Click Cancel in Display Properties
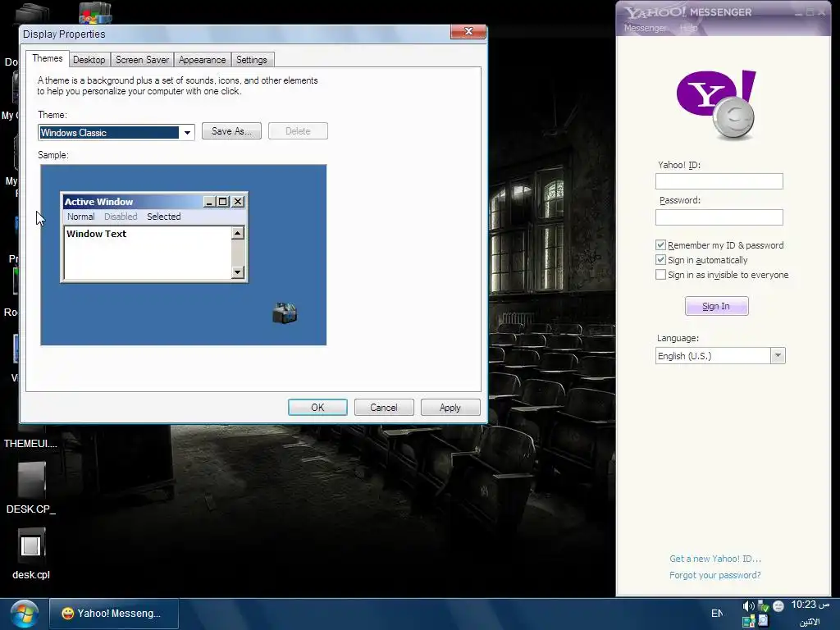Screen dimensions: 840x630 coord(384,407)
